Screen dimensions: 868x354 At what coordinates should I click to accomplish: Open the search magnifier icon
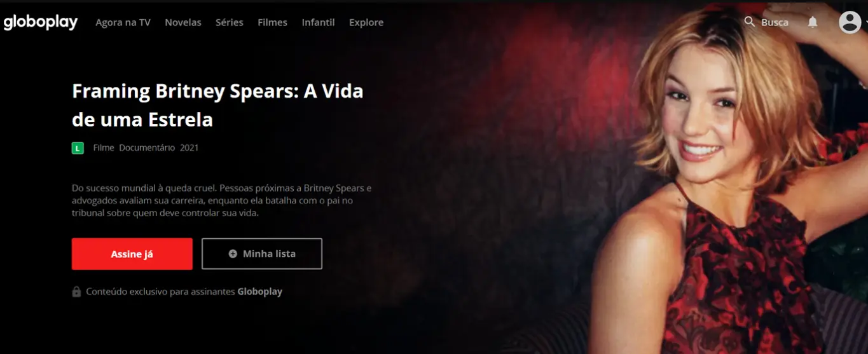click(750, 22)
